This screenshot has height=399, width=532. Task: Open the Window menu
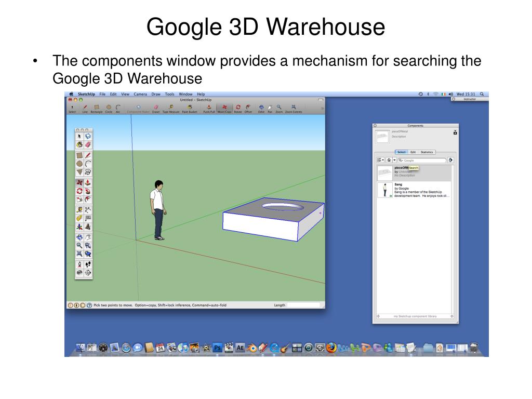pyautogui.click(x=185, y=95)
